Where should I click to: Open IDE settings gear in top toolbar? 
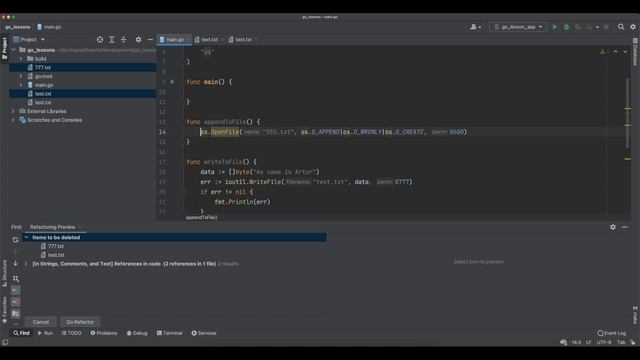(633, 27)
